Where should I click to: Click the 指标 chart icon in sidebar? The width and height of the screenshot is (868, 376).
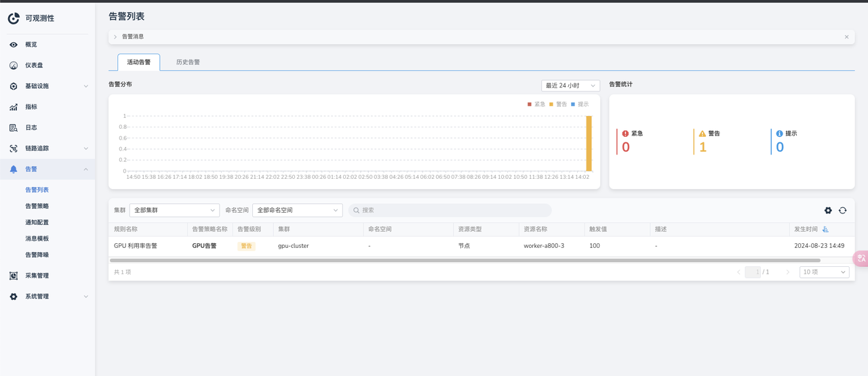click(14, 107)
